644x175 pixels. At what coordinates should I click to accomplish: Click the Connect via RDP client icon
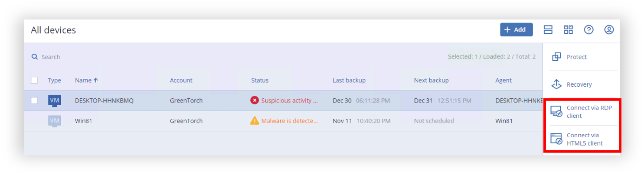click(x=556, y=112)
